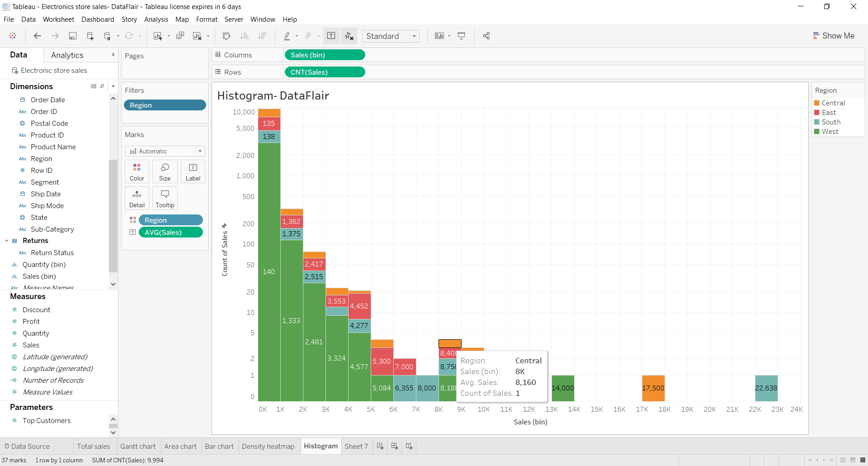Open the Color property in the Marks card
This screenshot has height=466, width=868.
click(x=137, y=171)
